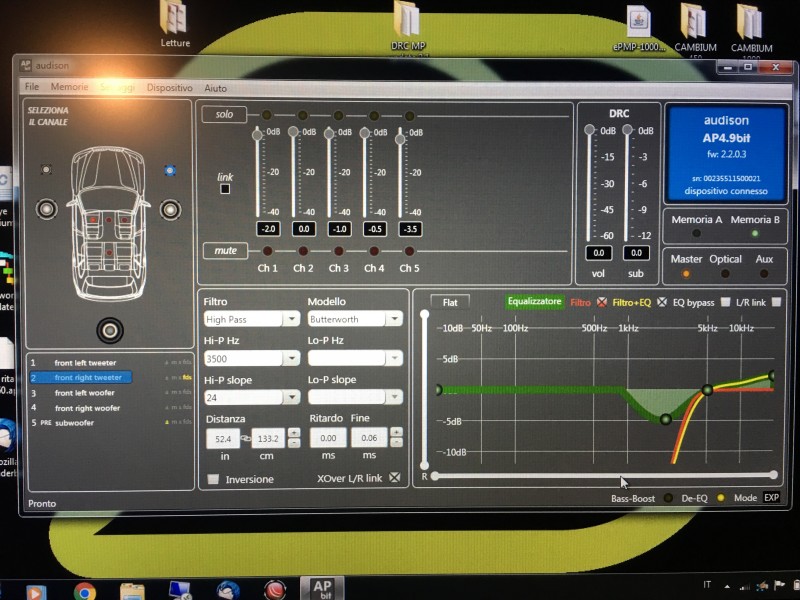Click the Flat equalizer button

tap(449, 303)
